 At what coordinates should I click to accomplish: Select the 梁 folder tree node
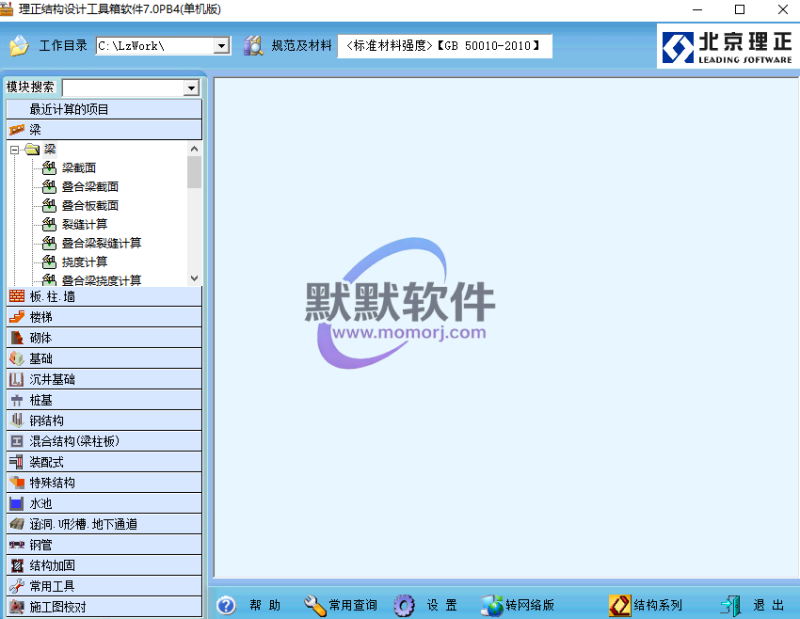pyautogui.click(x=49, y=149)
